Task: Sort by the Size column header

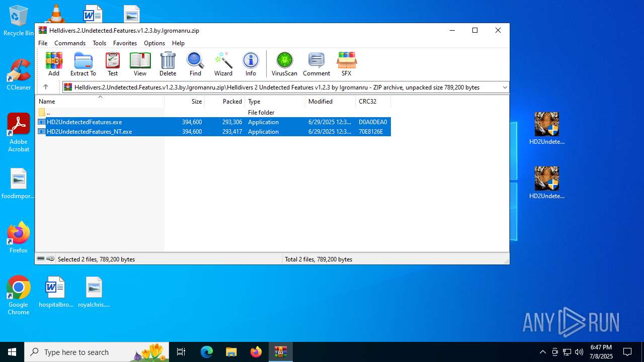Action: (x=185, y=101)
